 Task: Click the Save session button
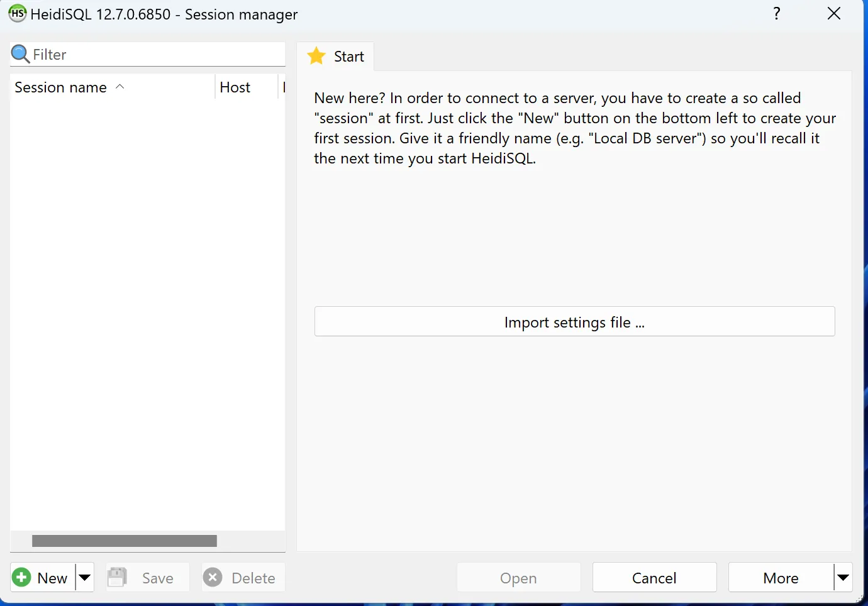[148, 578]
